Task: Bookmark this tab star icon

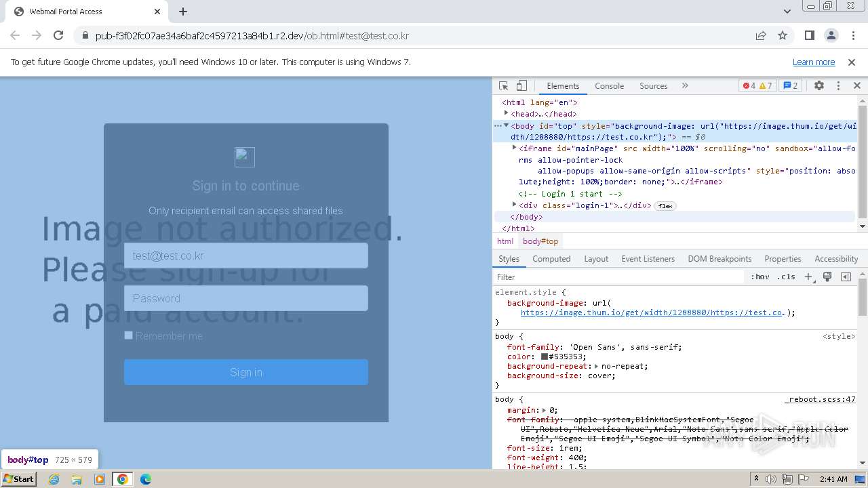Action: pos(783,35)
